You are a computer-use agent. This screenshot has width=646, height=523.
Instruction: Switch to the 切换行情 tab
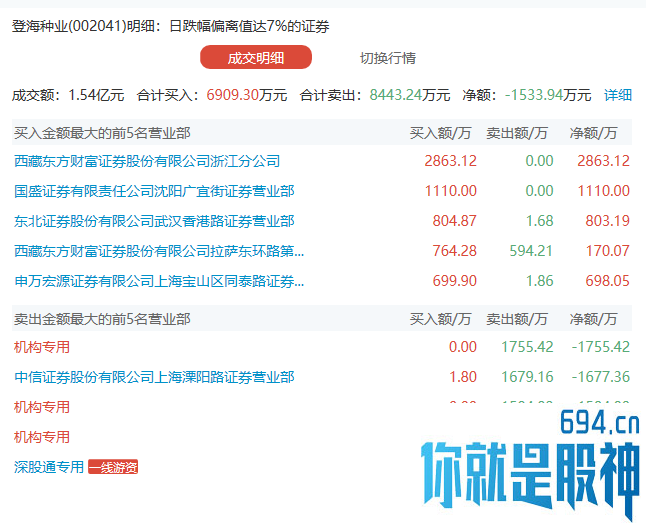388,58
